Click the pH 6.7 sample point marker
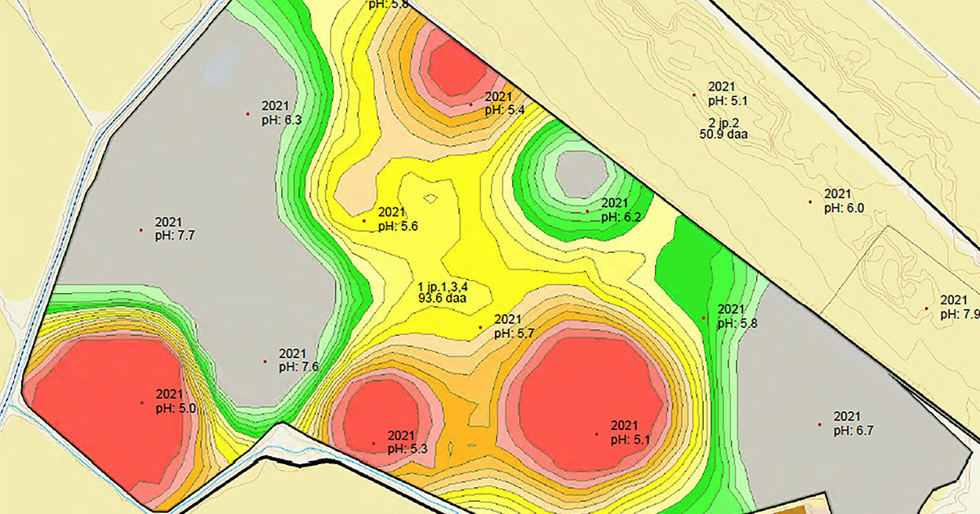Screen dimensions: 980x514 (x=819, y=424)
